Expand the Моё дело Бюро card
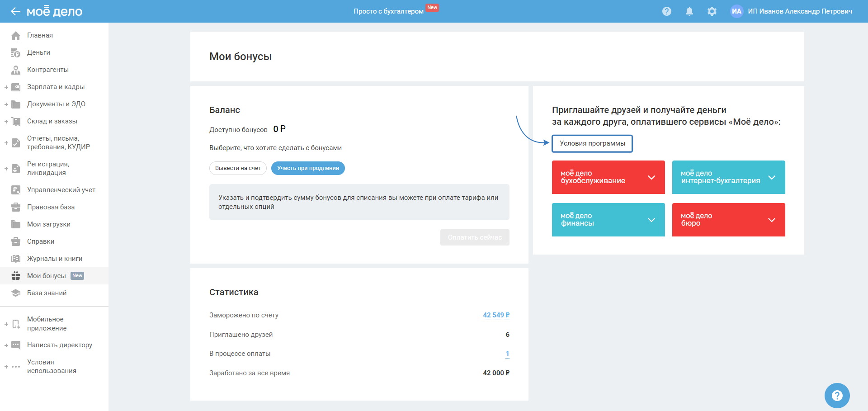868x411 pixels. (729, 220)
